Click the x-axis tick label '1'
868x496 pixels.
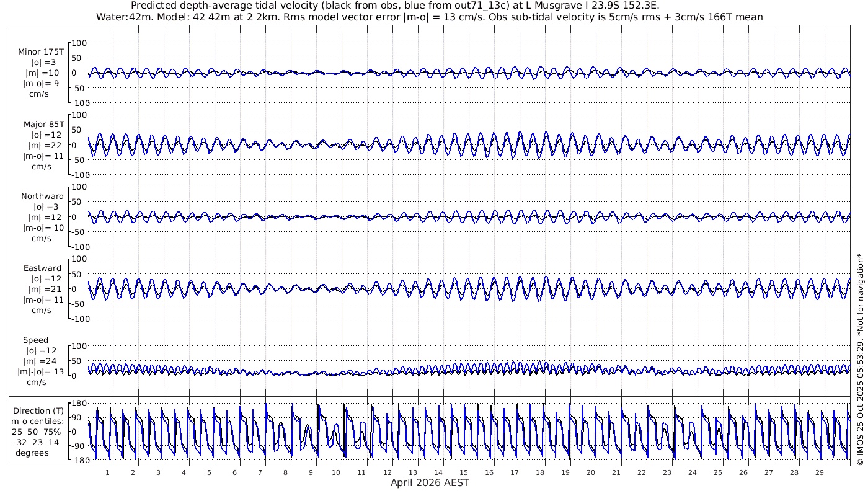107,472
